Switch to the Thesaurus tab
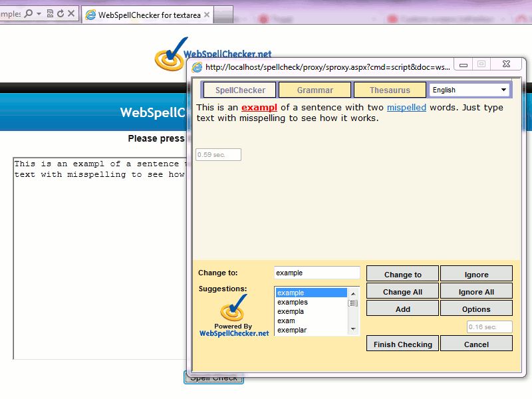The width and height of the screenshot is (532, 399). 390,90
